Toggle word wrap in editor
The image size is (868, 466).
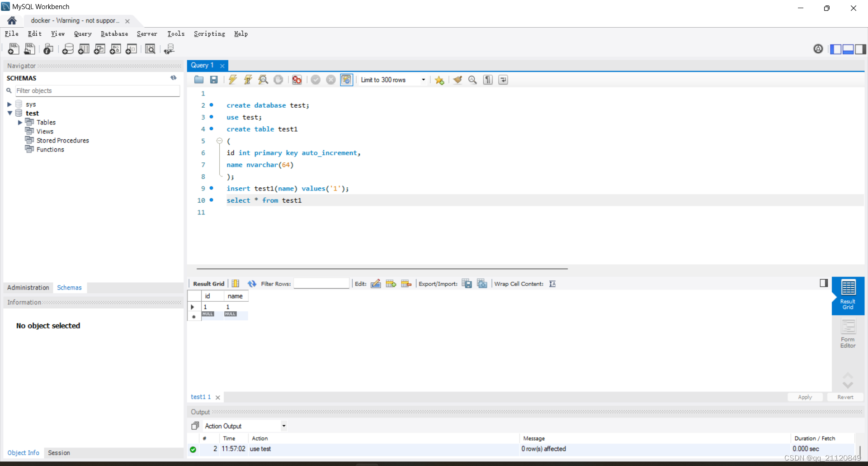(503, 80)
